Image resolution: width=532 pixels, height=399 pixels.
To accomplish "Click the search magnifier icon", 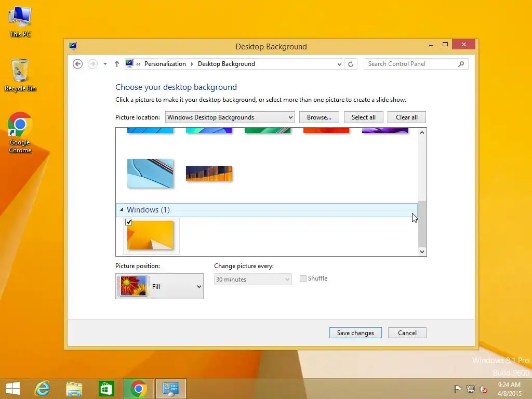I will click(461, 64).
